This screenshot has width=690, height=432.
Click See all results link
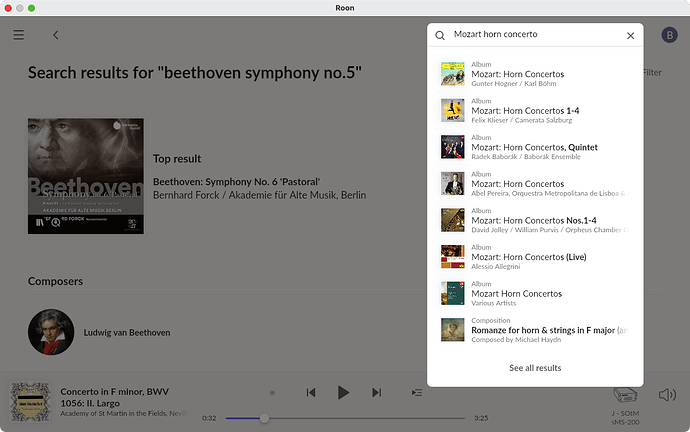click(x=535, y=368)
